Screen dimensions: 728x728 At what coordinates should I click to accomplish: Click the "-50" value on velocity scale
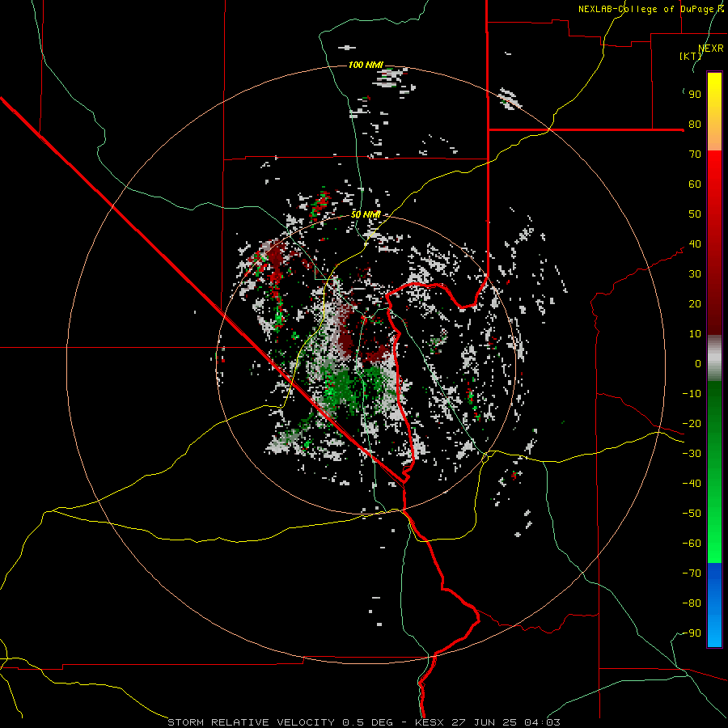point(692,514)
